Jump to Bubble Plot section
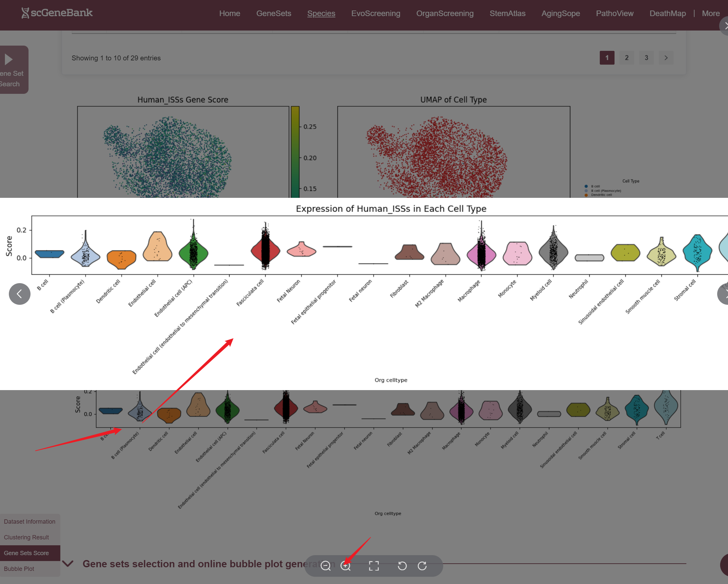The width and height of the screenshot is (728, 584). pos(19,569)
